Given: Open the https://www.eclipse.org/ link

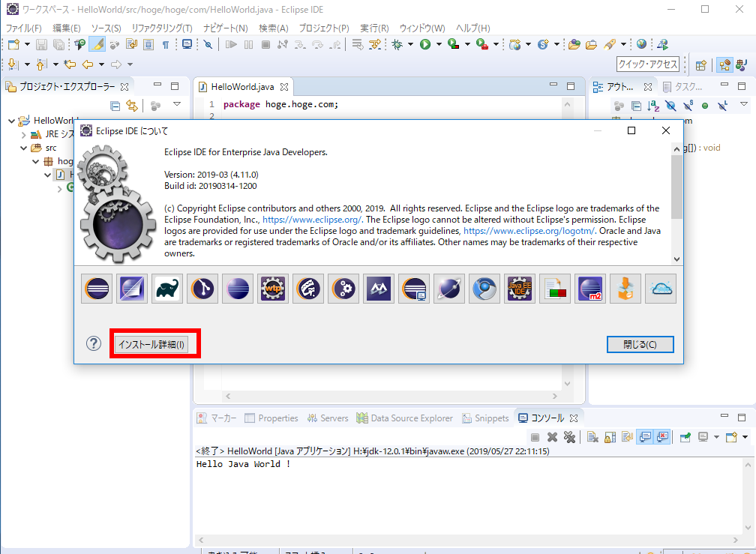Looking at the screenshot, I should [x=311, y=220].
